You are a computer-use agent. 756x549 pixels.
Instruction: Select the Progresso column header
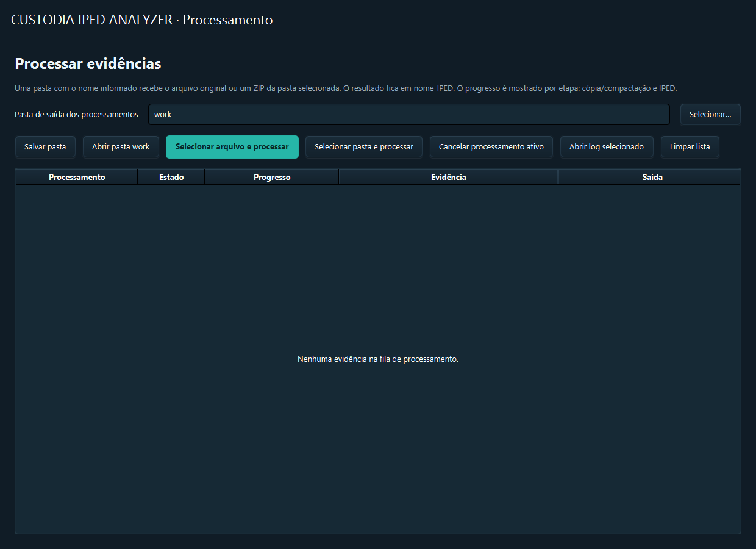pyautogui.click(x=272, y=177)
